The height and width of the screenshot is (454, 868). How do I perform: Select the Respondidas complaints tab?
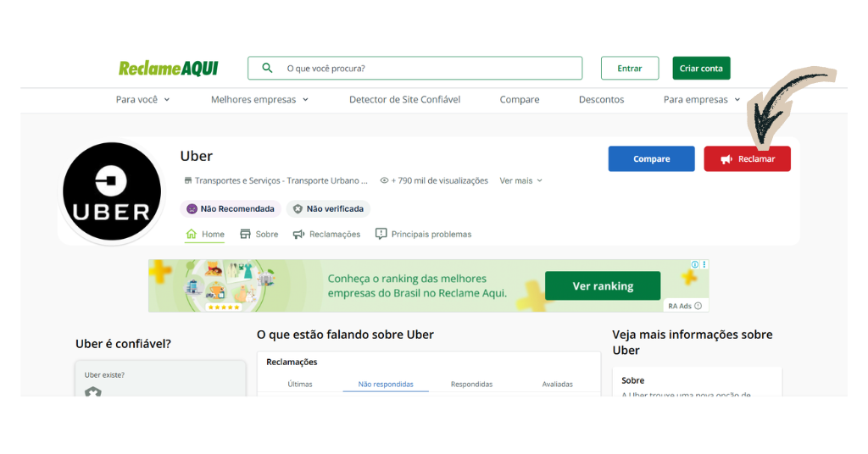click(x=471, y=384)
